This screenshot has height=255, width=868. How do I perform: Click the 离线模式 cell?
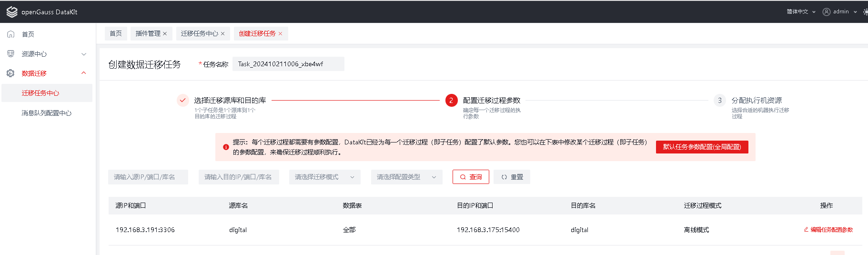coord(696,230)
